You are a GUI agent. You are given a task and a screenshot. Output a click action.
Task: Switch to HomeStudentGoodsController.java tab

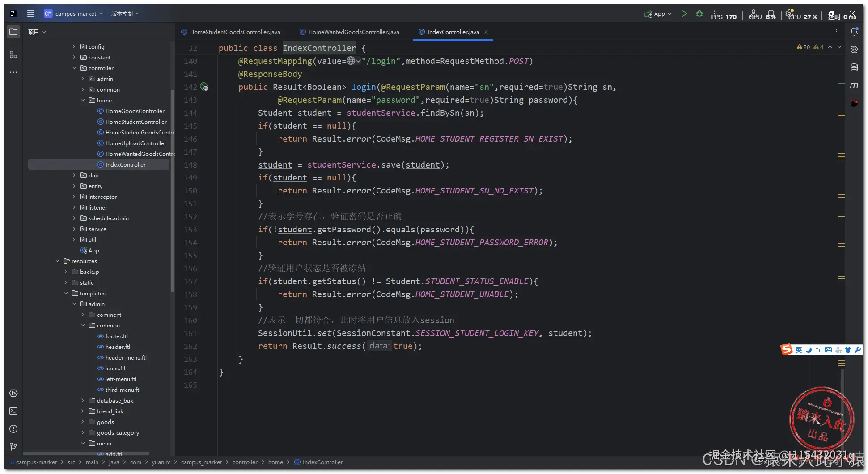(231, 32)
